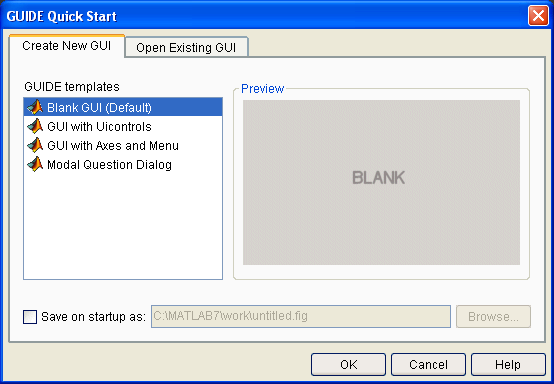Image resolution: width=554 pixels, height=384 pixels.
Task: Open Help for GUIDE Quick Start
Action: click(508, 364)
